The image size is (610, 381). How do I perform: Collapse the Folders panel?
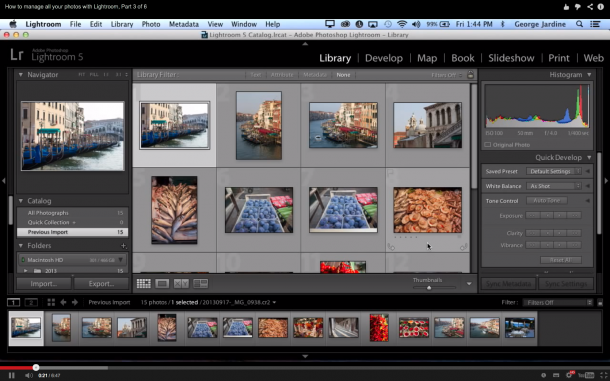pyautogui.click(x=21, y=246)
